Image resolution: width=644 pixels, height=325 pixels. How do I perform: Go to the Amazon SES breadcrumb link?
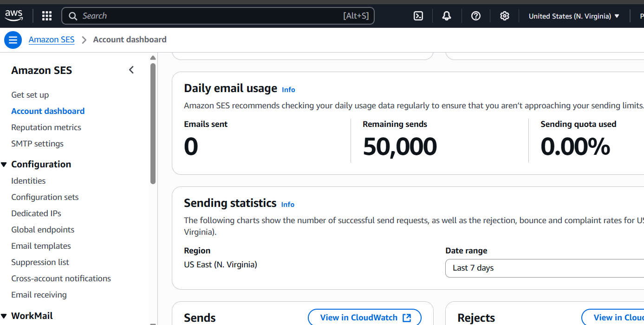[x=52, y=40]
